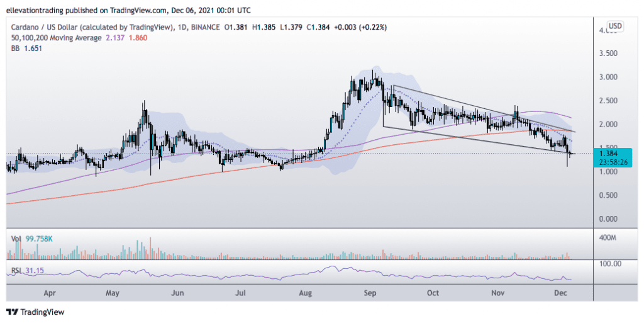
Task: Click the 50,100,200 Moving Average indicator label
Action: [x=56, y=38]
